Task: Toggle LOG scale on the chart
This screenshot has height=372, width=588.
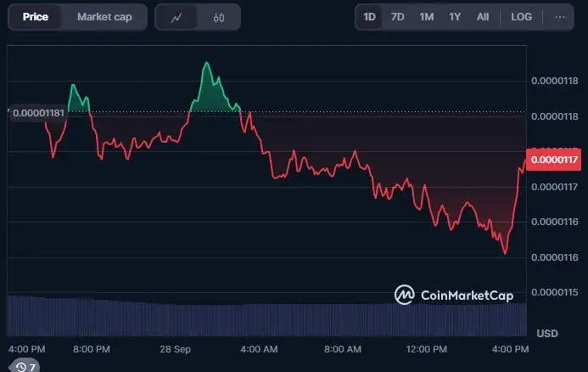Action: coord(521,17)
